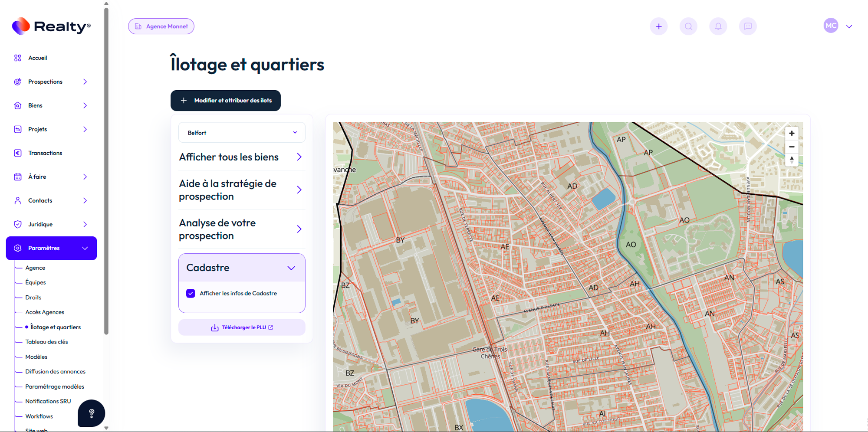Viewport: 868px width, 432px height.
Task: Open user account menu chevron
Action: [849, 26]
